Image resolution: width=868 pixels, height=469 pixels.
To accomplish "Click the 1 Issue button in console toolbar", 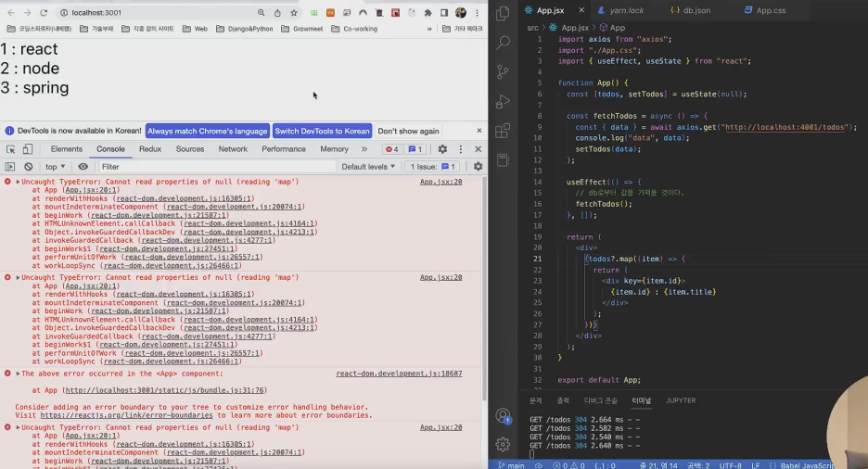I will 432,167.
